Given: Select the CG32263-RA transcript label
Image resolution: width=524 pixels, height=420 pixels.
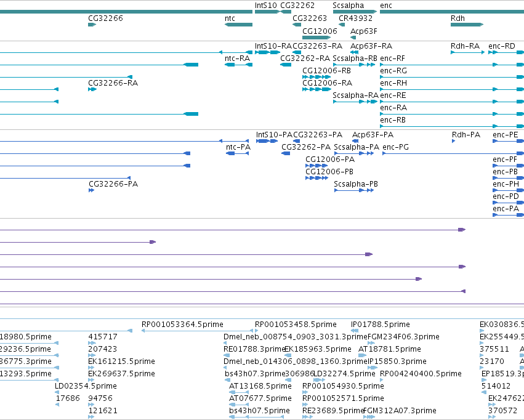Looking at the screenshot, I should (x=318, y=46).
